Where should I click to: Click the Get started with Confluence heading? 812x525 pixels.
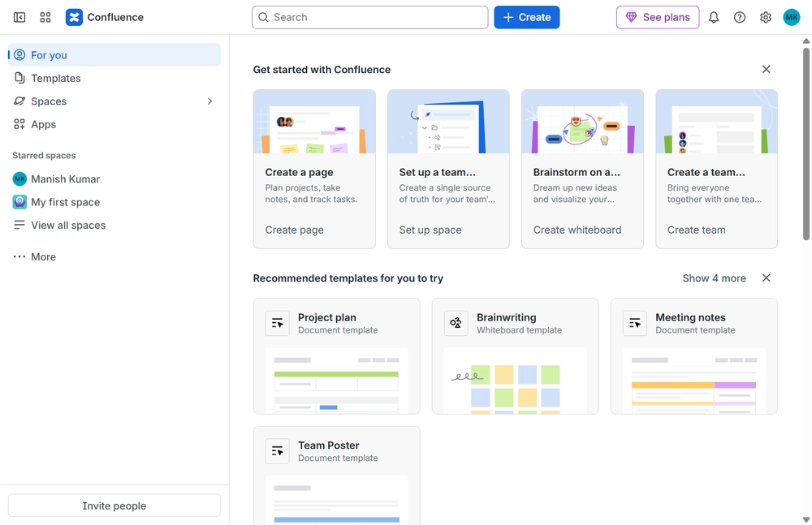(322, 70)
